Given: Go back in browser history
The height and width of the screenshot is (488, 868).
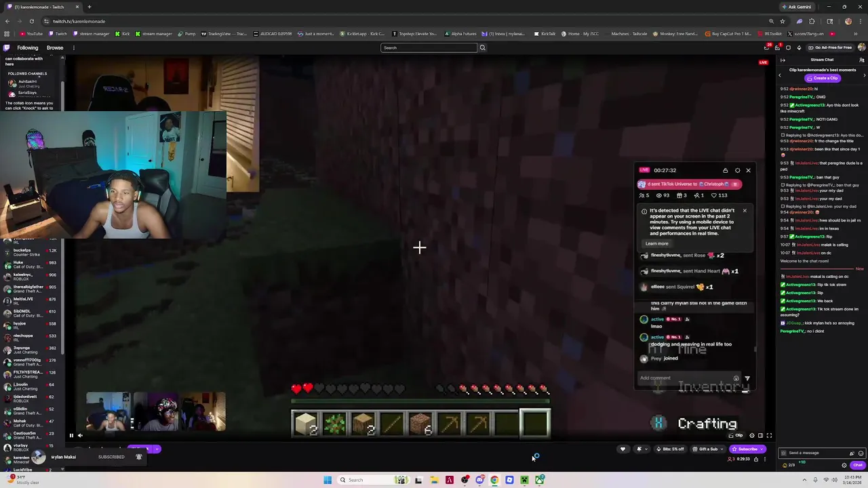Looking at the screenshot, I should (x=8, y=21).
